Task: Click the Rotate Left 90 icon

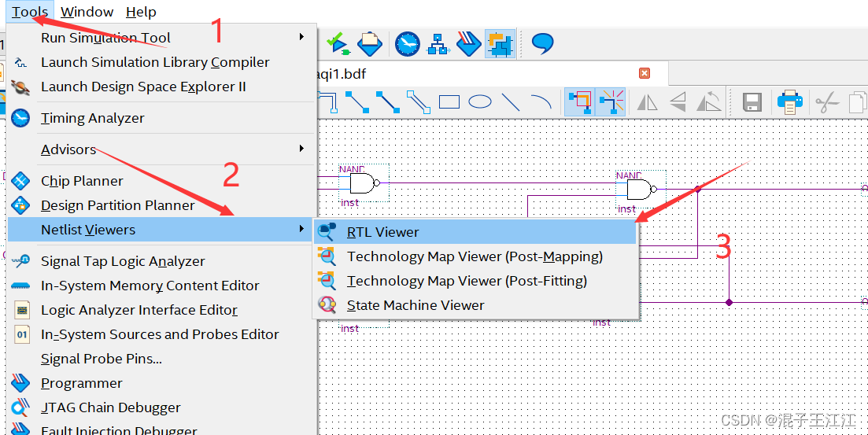Action: 708,102
